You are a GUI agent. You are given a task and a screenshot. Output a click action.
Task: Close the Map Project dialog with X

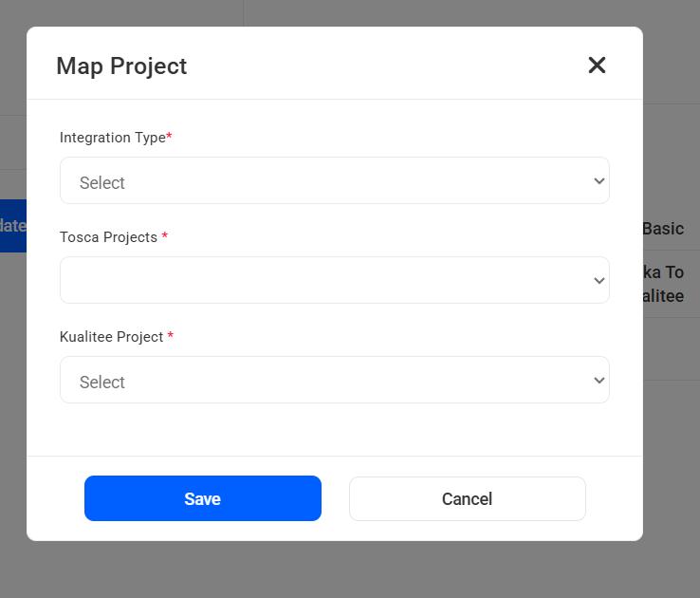597,65
